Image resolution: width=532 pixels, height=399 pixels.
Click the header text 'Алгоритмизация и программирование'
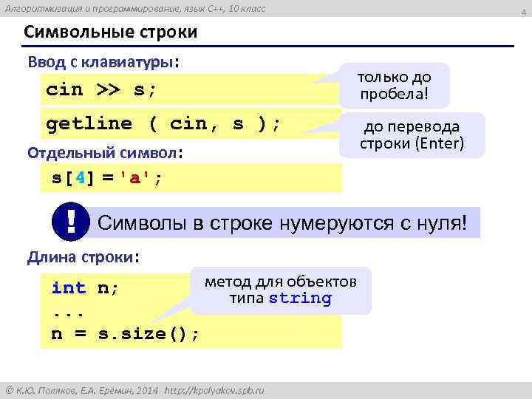tap(92, 9)
